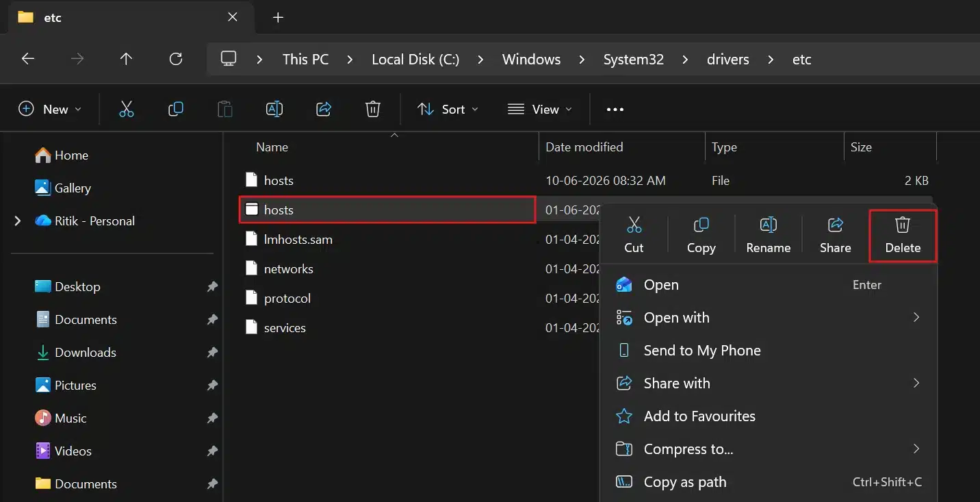Unpin Desktop from Quick access
Image resolution: width=980 pixels, height=502 pixels.
coord(212,287)
